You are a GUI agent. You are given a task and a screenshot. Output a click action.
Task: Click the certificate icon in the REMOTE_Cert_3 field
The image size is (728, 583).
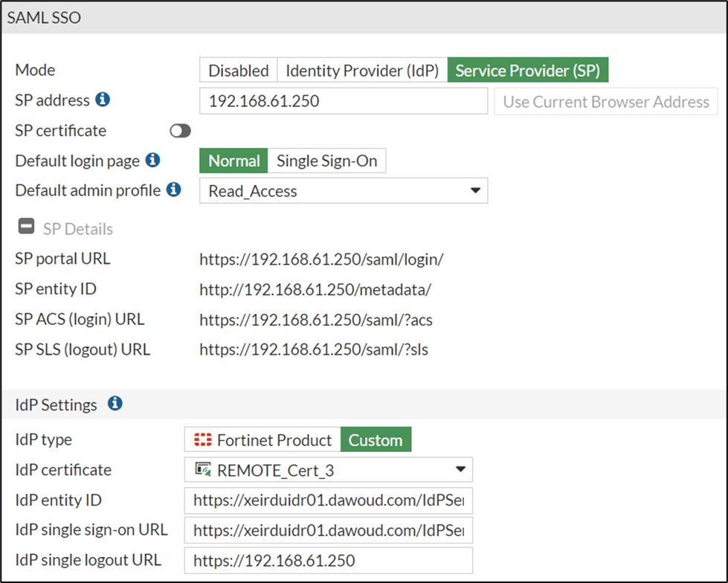pyautogui.click(x=202, y=469)
